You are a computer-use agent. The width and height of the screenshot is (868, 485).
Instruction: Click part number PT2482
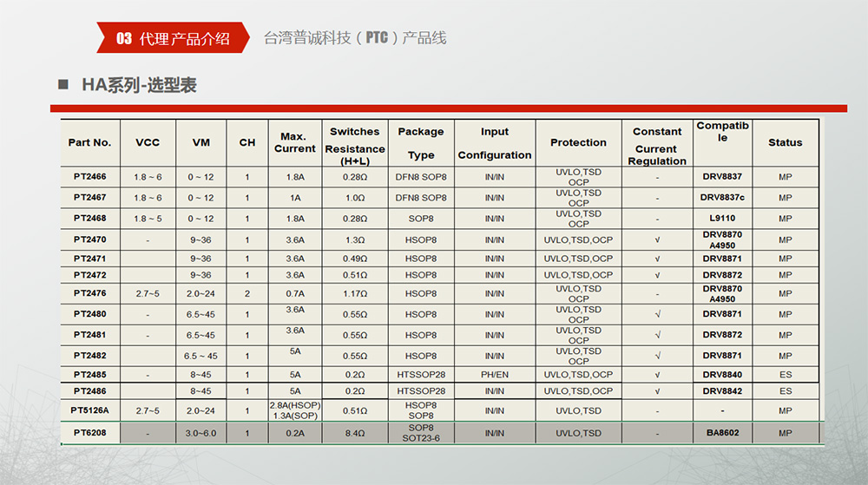(89, 356)
